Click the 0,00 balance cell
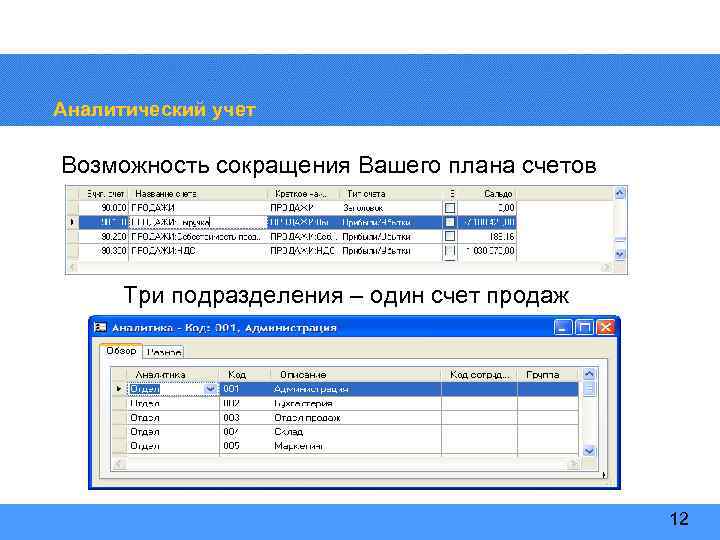Viewport: 720px width, 540px height. (487, 208)
